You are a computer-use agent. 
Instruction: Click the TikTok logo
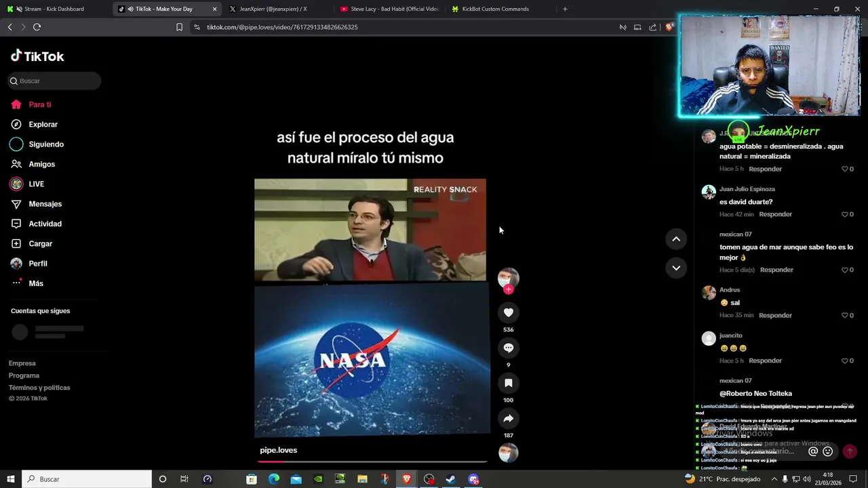[37, 56]
